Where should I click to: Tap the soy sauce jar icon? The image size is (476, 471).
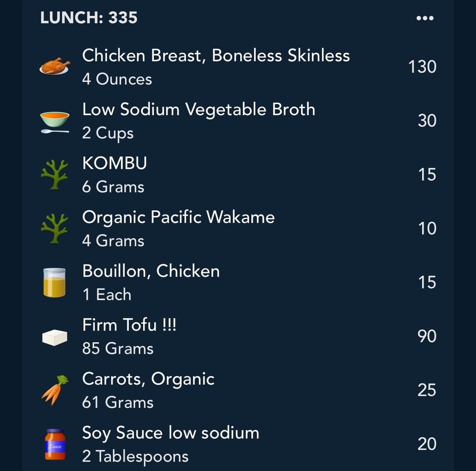pos(55,444)
